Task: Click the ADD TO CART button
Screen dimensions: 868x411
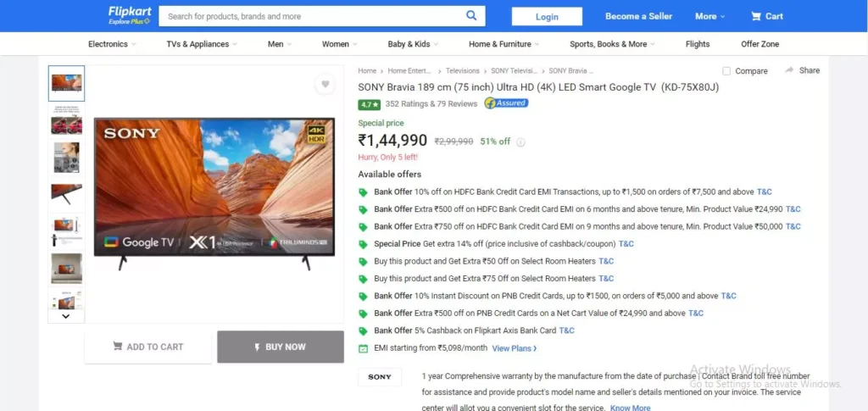Action: [x=147, y=347]
